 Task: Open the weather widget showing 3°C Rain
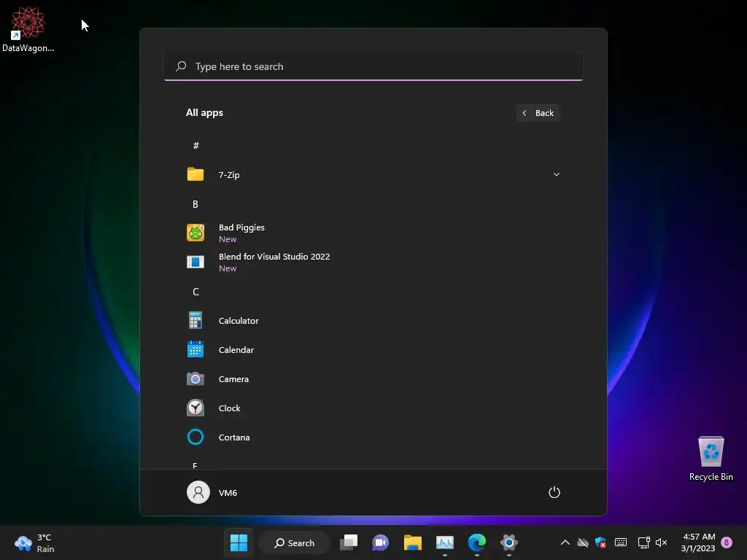click(x=35, y=542)
